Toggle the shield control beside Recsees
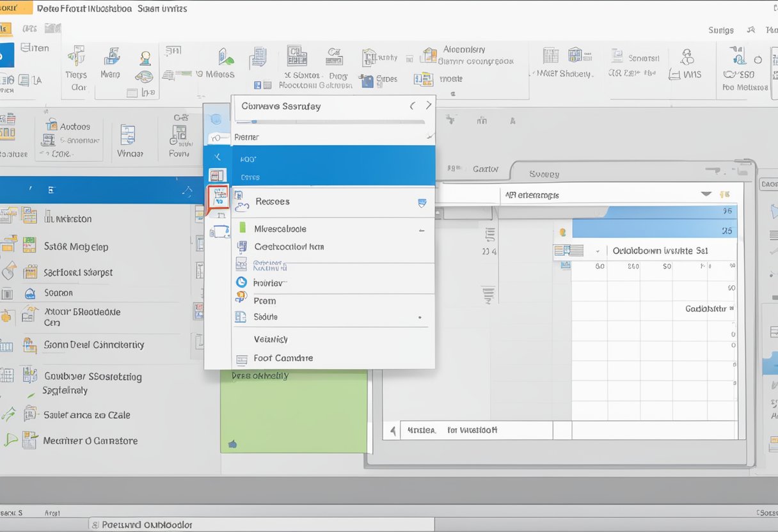 click(x=422, y=202)
